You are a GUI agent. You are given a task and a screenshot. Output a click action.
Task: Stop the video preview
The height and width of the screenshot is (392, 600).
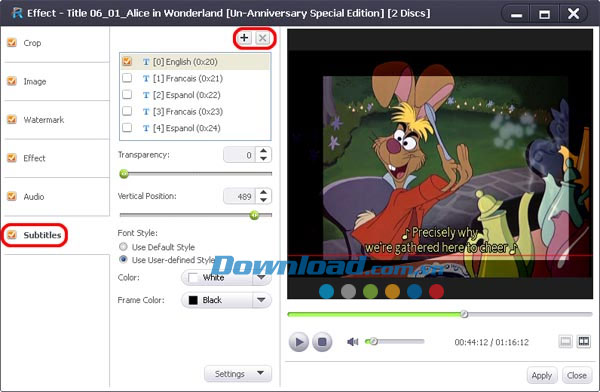click(322, 341)
